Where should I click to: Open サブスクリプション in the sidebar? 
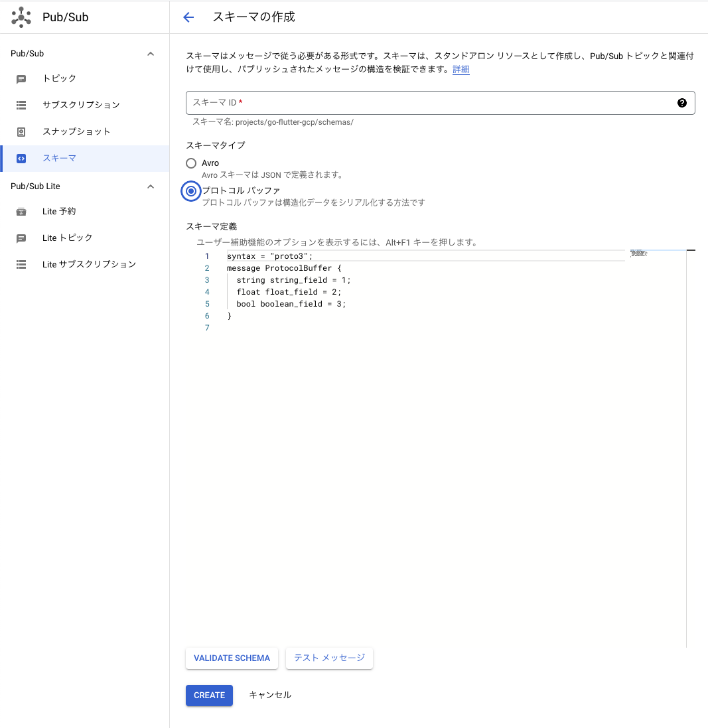coord(85,105)
